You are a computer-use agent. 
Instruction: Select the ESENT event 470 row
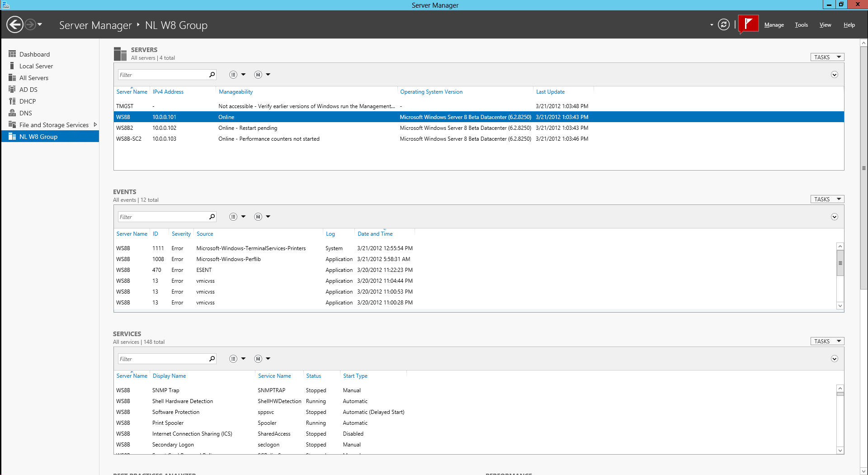(475, 270)
